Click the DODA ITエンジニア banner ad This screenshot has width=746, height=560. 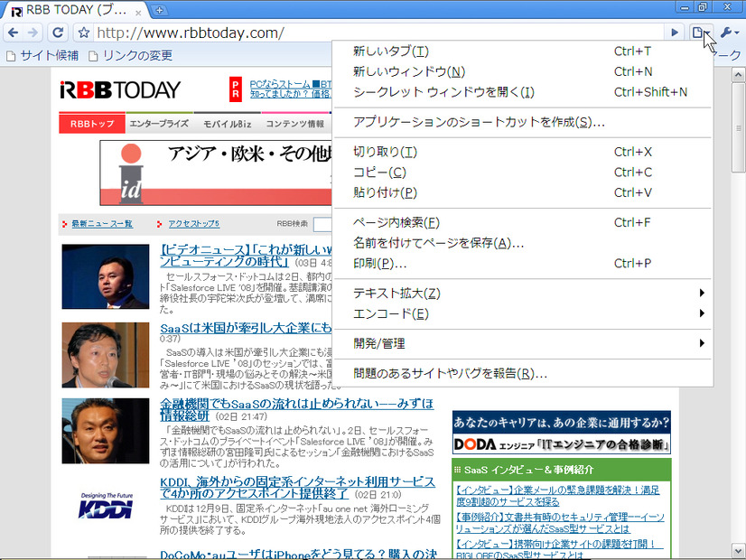[x=562, y=433]
